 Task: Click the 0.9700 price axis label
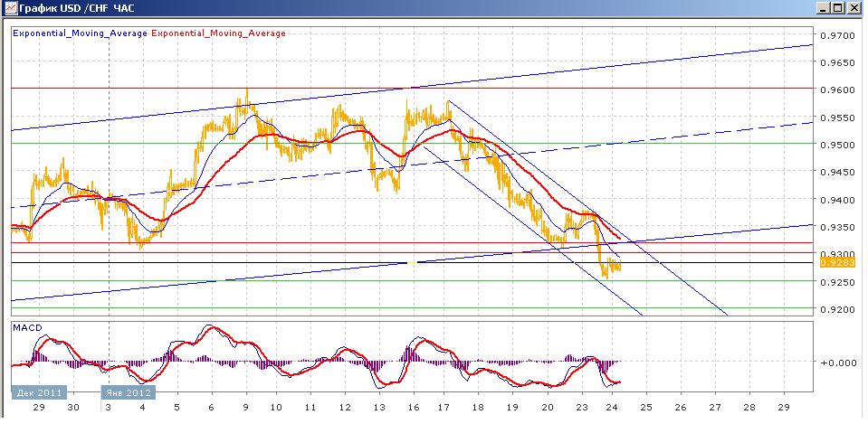tap(837, 36)
